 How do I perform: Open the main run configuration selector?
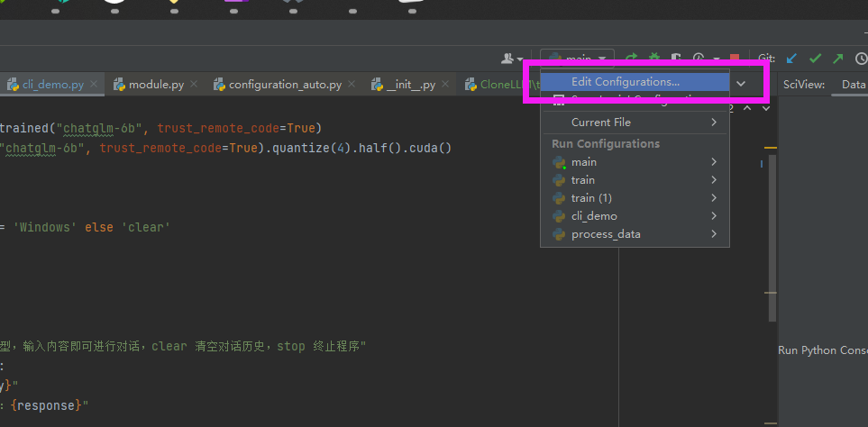[x=578, y=58]
